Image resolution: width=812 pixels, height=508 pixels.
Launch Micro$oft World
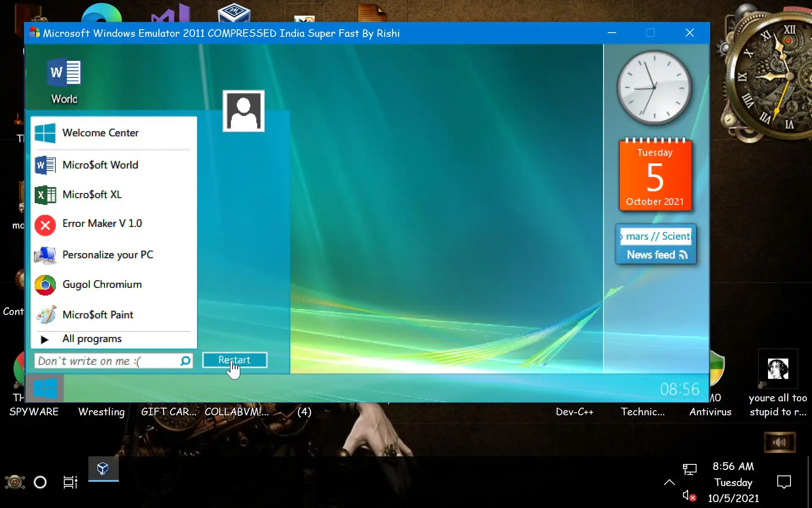[100, 165]
